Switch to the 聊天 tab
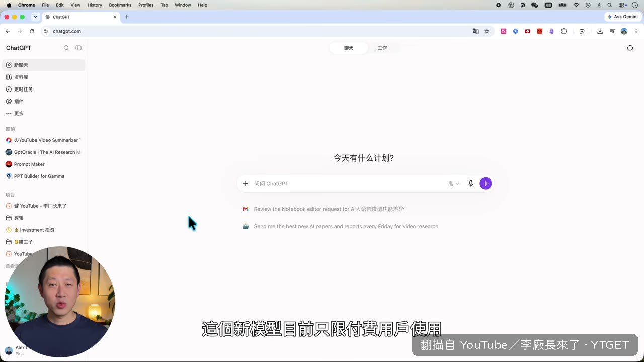 349,48
